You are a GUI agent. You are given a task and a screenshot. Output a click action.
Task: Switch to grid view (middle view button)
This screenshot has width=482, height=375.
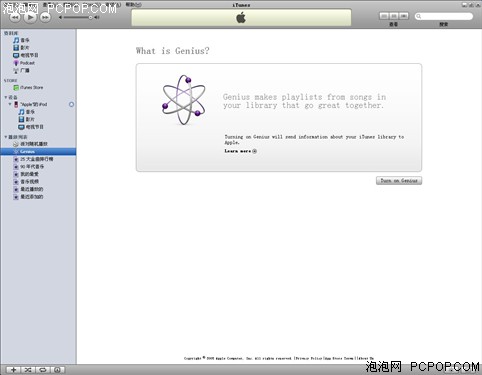[x=394, y=16]
